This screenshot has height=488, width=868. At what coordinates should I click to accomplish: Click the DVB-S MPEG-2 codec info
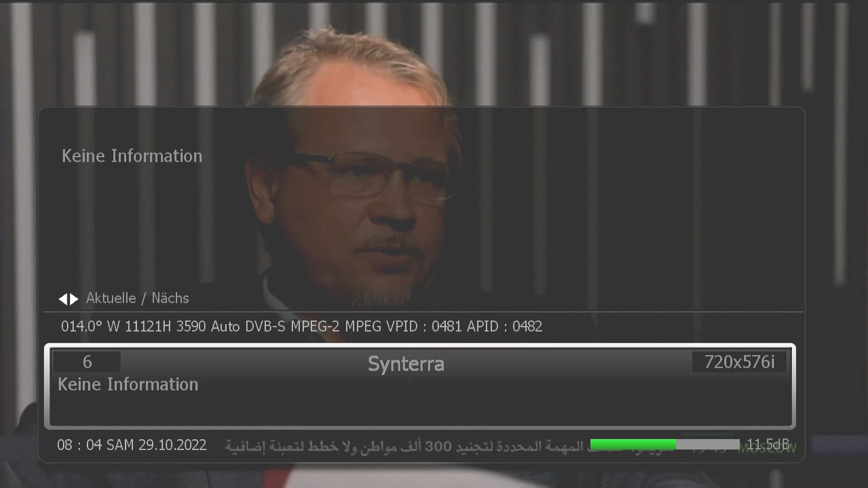point(292,326)
